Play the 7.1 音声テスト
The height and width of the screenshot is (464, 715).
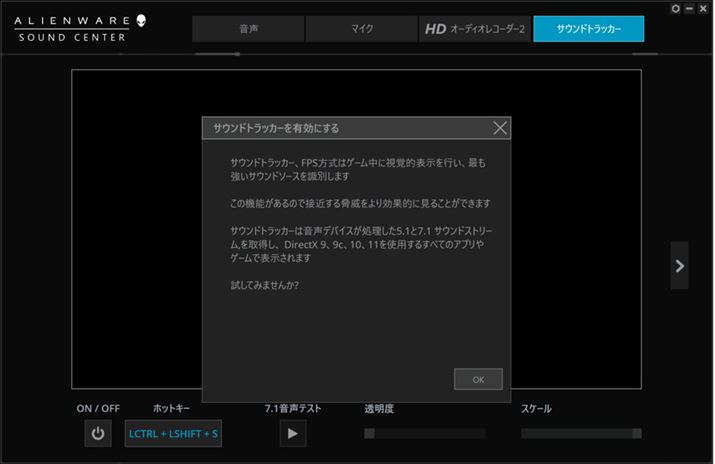pos(293,433)
